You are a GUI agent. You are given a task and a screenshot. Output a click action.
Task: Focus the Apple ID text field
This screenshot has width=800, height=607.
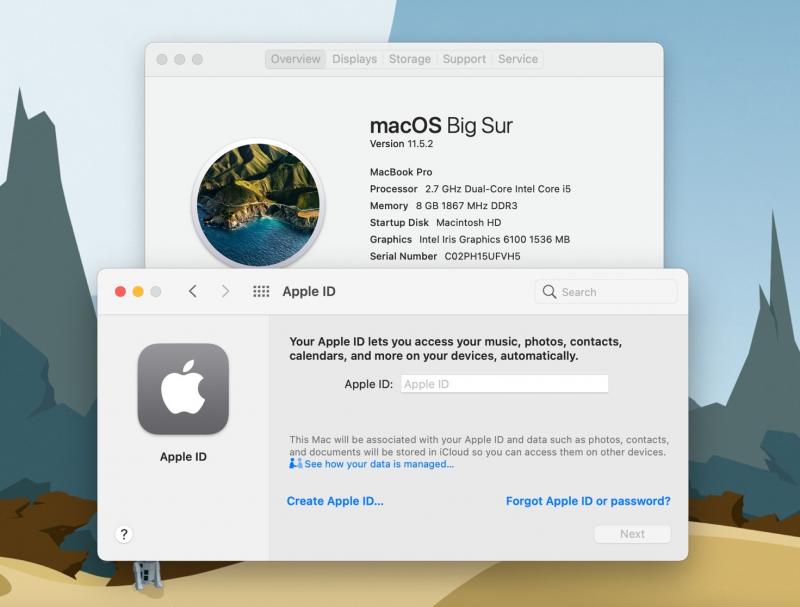504,384
